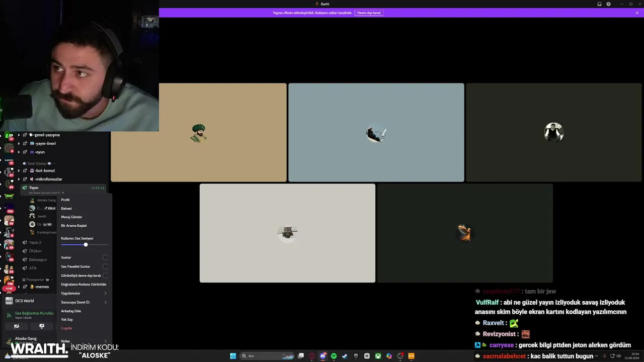Choose Doğrulama Kodunu Görüntüle menu entry
Viewport: 644px width, 362px height.
tap(84, 284)
